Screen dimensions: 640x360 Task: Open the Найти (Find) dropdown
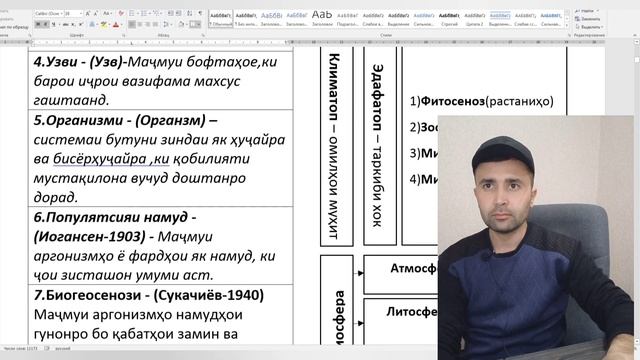pos(587,11)
